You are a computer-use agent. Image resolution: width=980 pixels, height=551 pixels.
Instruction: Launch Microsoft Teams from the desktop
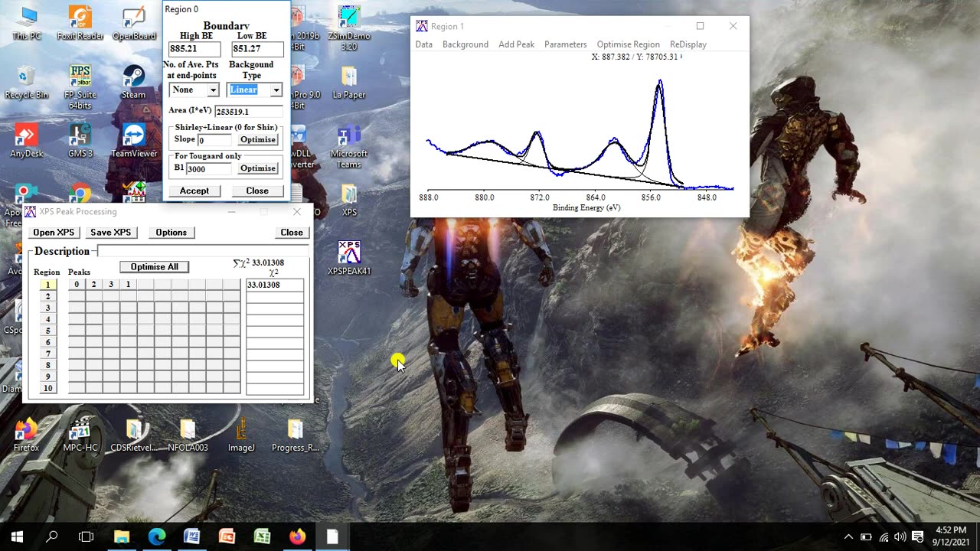349,146
